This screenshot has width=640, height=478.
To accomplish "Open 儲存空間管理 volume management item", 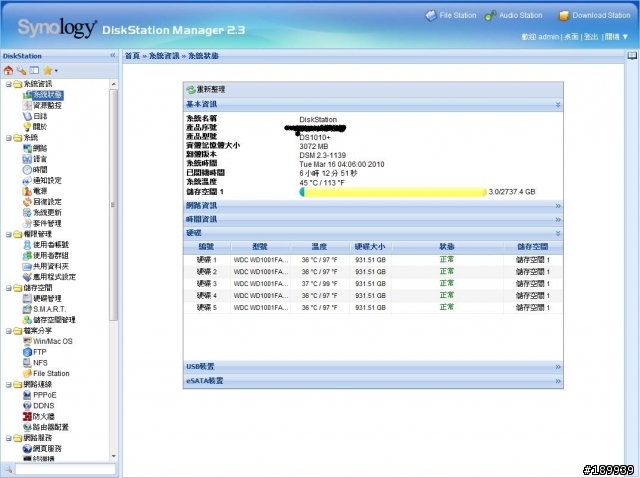I will 49,320.
